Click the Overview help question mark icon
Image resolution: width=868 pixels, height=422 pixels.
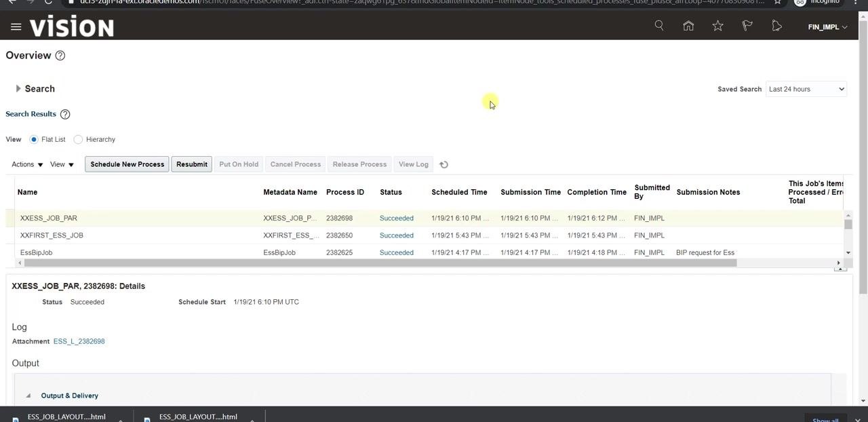[x=60, y=56]
